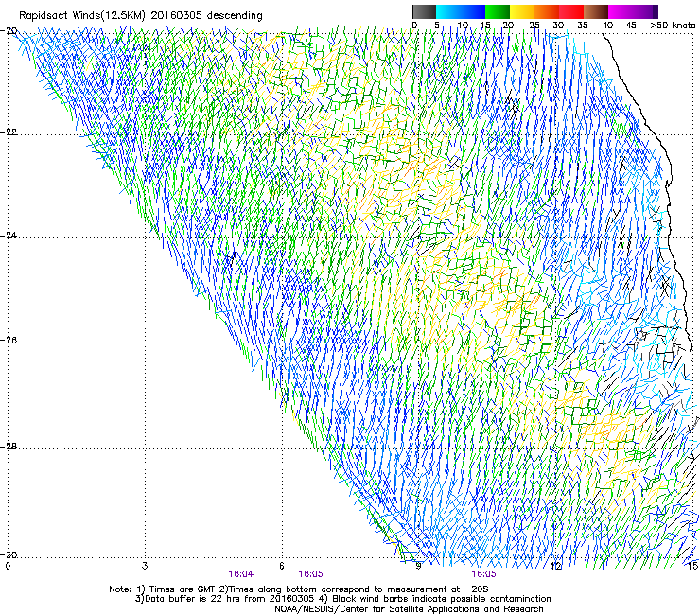Click the purple 45-50 knots legend segment
The image size is (700, 615).
click(x=645, y=11)
